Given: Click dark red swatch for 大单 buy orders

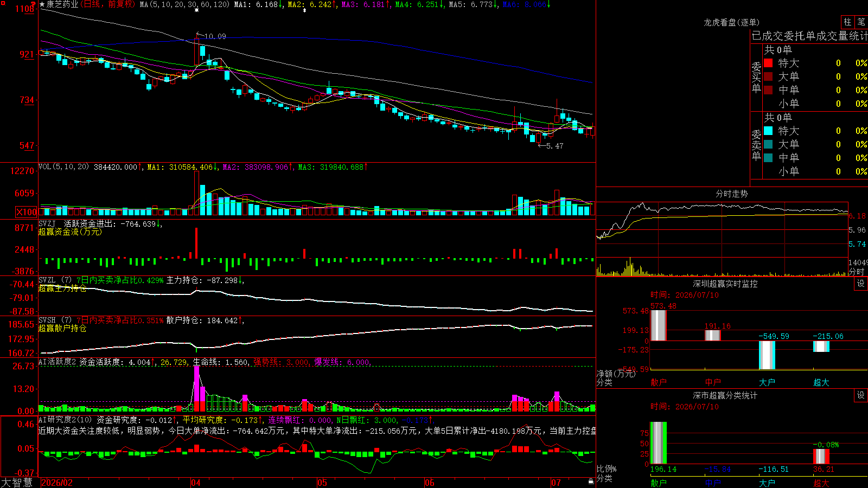Looking at the screenshot, I should point(768,76).
